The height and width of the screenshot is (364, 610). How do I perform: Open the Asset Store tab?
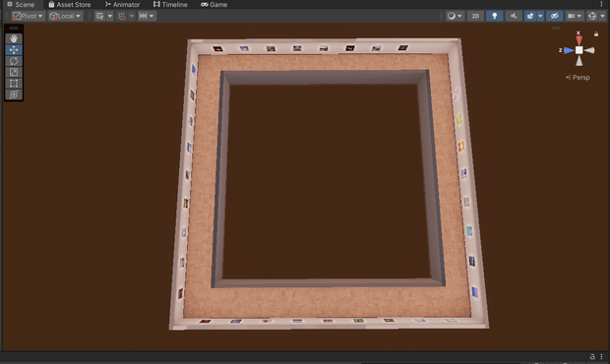pos(70,5)
